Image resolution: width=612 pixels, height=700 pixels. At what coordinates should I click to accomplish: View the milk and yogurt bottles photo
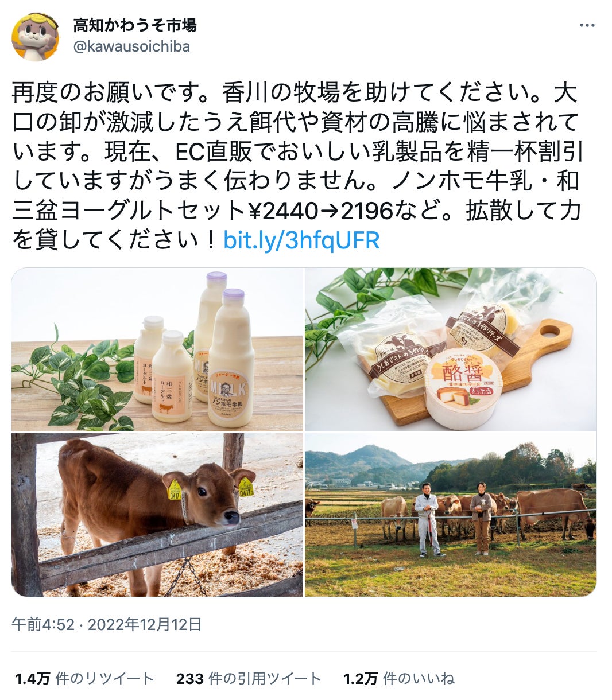click(157, 349)
